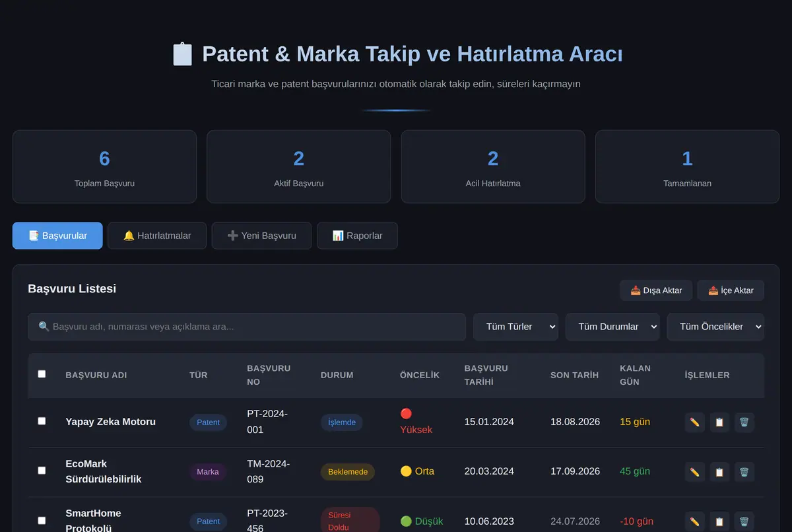The height and width of the screenshot is (532, 792).
Task: Click the 15 gün remaining value
Action: (635, 422)
